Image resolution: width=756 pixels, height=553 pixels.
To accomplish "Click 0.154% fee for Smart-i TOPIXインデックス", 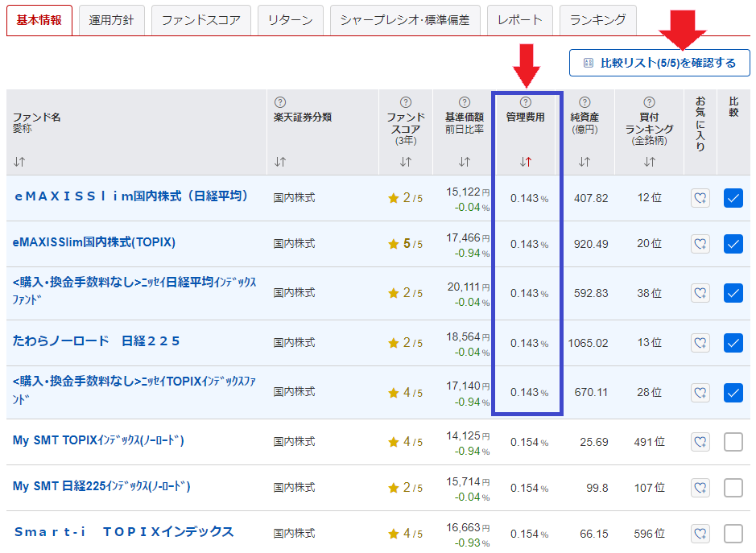I will 529,534.
